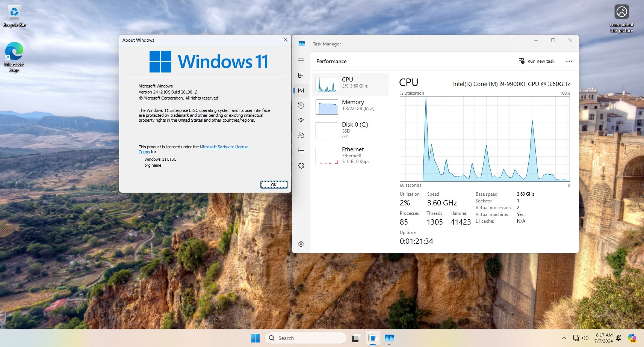
Task: Maximize the Task Manager window
Action: pos(553,40)
